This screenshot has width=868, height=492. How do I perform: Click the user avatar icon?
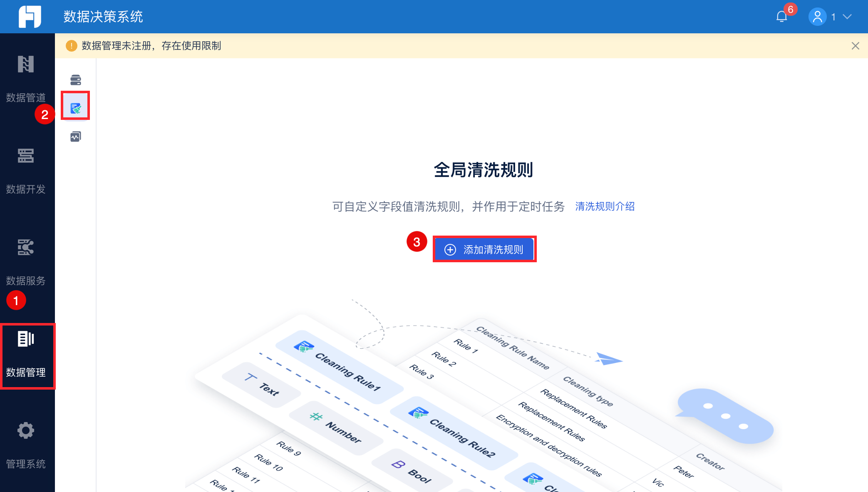point(817,17)
